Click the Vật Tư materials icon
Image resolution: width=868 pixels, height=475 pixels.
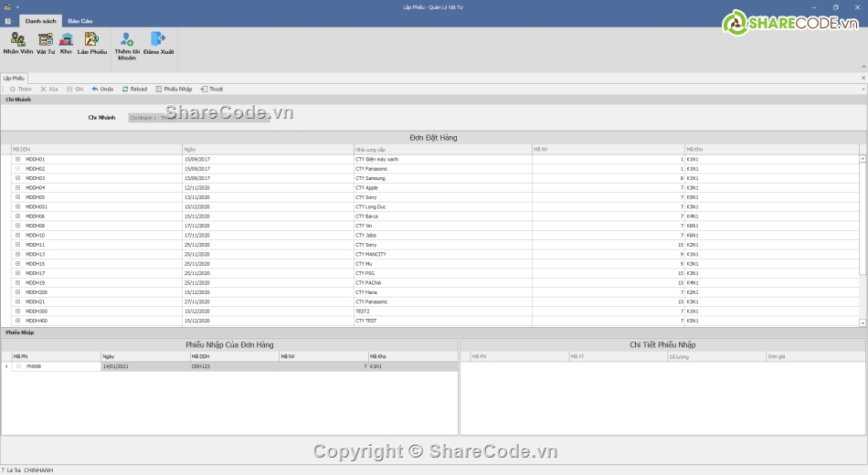pos(45,41)
